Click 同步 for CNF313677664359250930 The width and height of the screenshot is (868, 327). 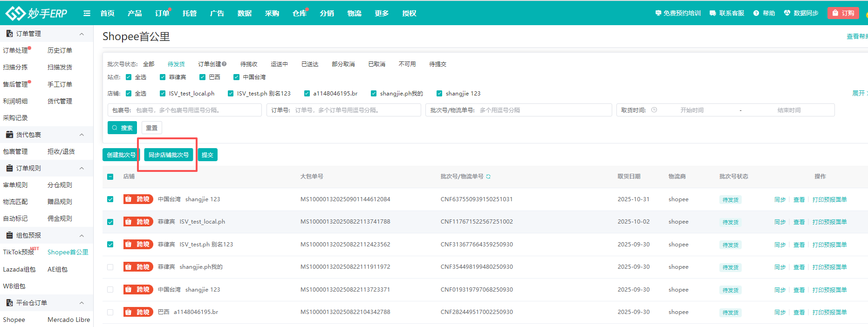pos(780,245)
